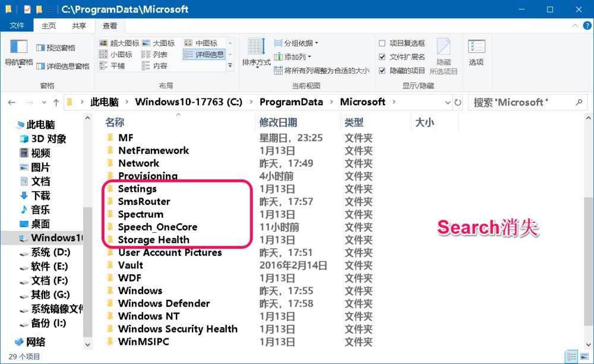The height and width of the screenshot is (364, 594).
Task: Open folder 选项 options from the ribbon
Action: (477, 53)
